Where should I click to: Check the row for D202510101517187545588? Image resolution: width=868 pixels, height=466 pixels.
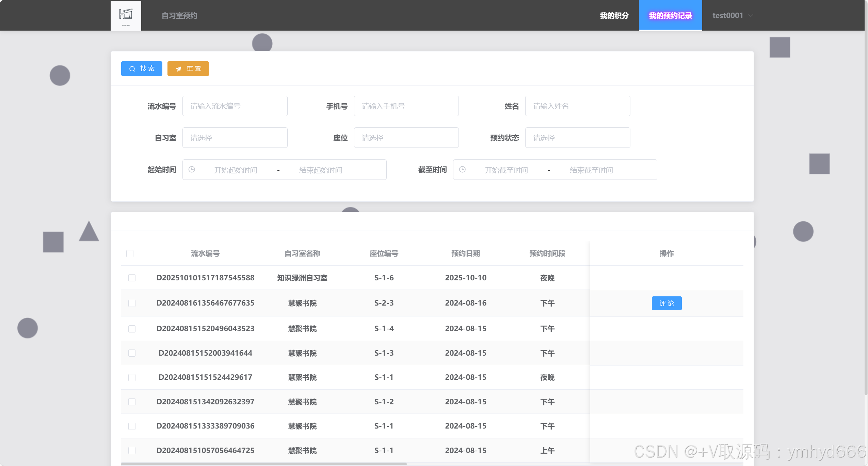(132, 278)
